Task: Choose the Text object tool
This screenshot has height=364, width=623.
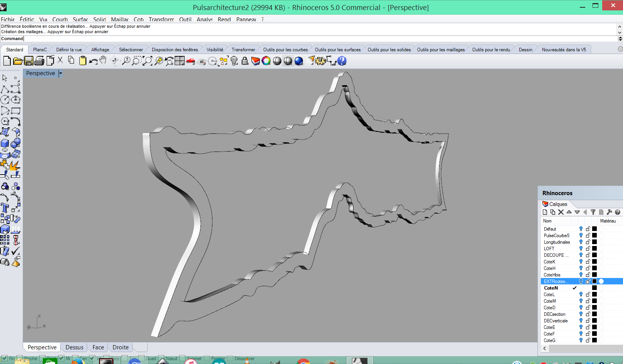Action: (x=5, y=208)
